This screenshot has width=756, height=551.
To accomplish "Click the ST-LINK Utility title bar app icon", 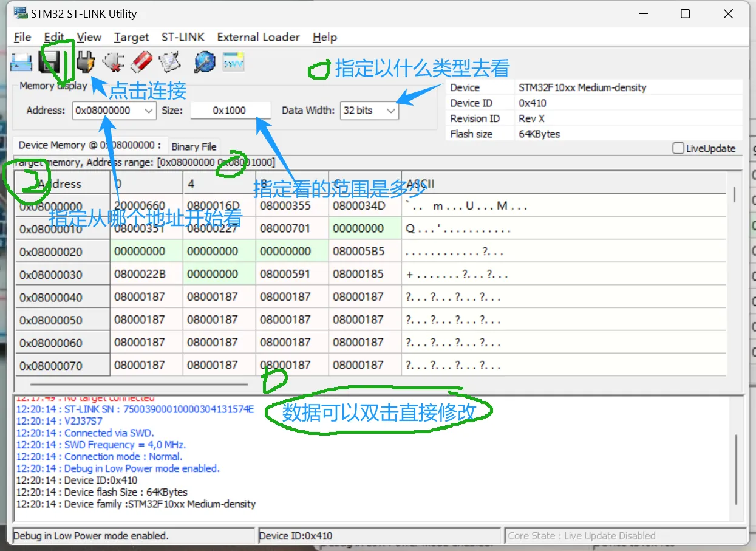I will coord(21,13).
